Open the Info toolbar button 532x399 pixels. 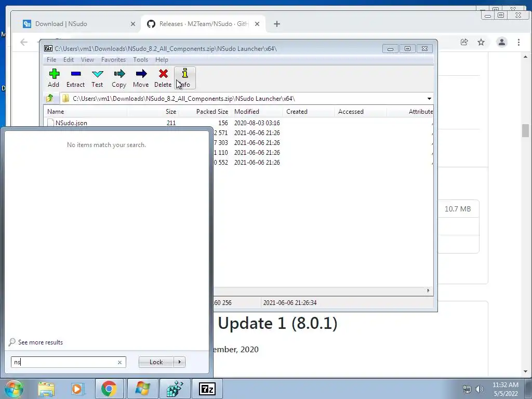point(185,78)
